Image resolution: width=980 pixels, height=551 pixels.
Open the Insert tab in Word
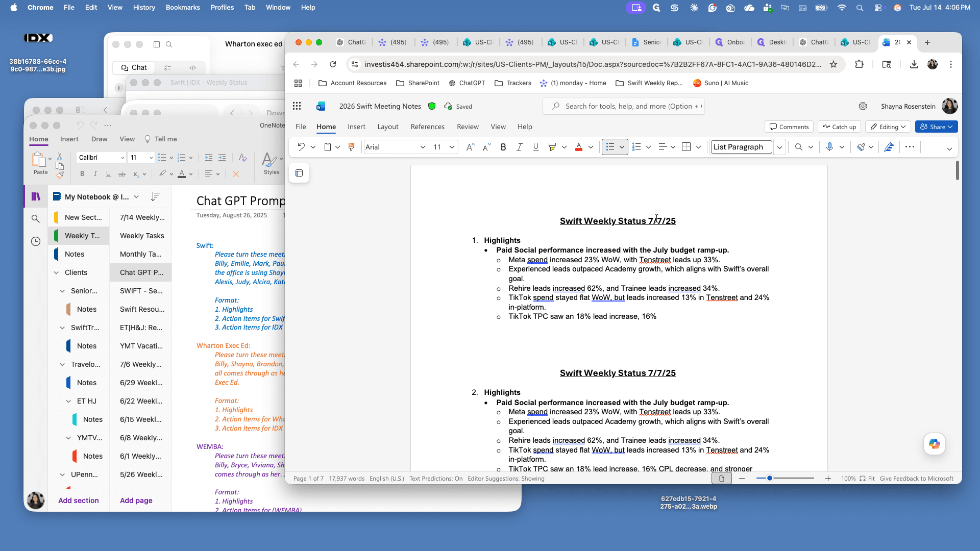(x=356, y=127)
